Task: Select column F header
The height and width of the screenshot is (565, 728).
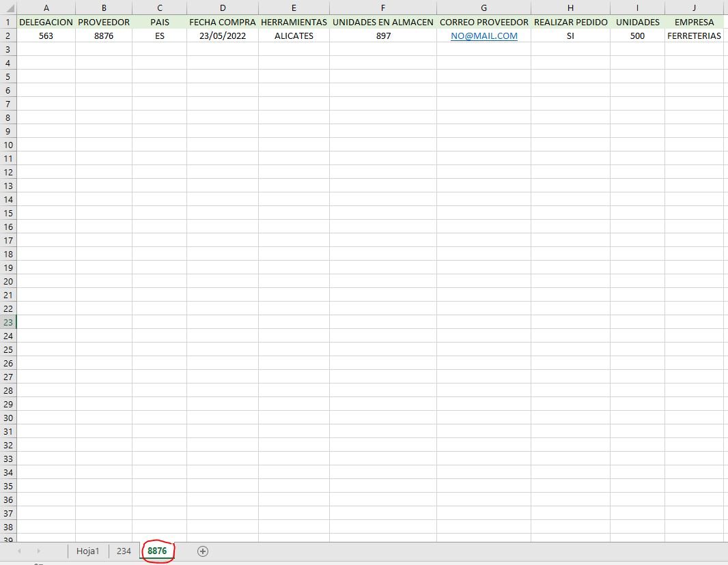Action: pyautogui.click(x=383, y=8)
